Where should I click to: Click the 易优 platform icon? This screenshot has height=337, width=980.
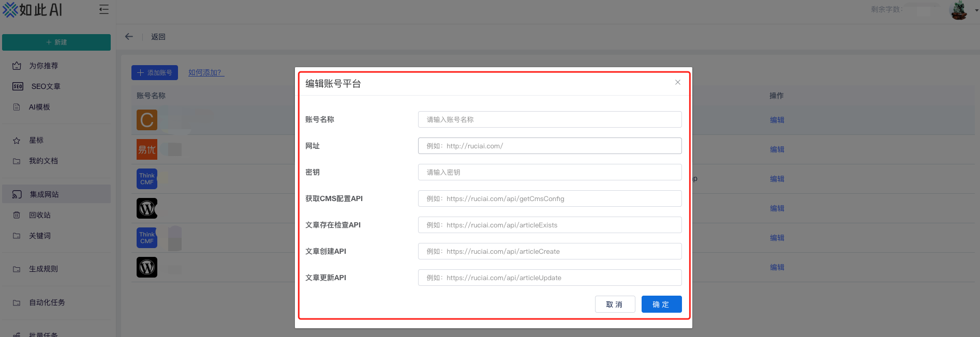(x=147, y=149)
